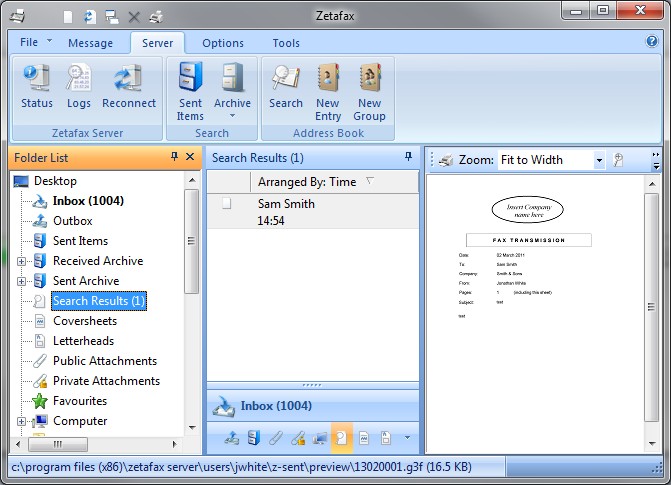This screenshot has height=485, width=671.
Task: Open the File menu
Action: coord(29,42)
